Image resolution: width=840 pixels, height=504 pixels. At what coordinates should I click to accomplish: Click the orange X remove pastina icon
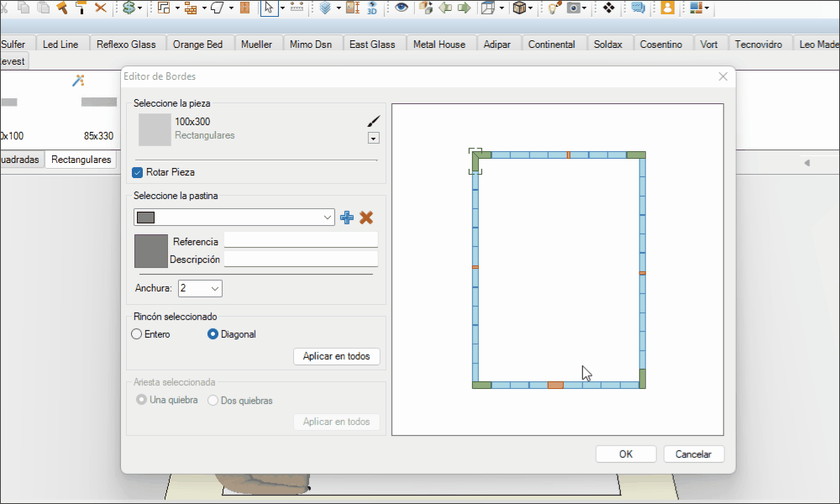366,218
